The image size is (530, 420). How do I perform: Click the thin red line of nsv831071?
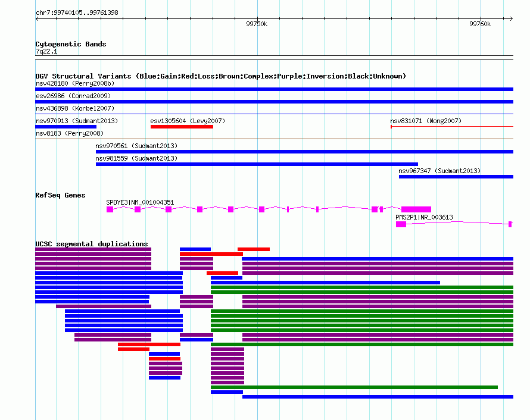pyautogui.click(x=452, y=127)
